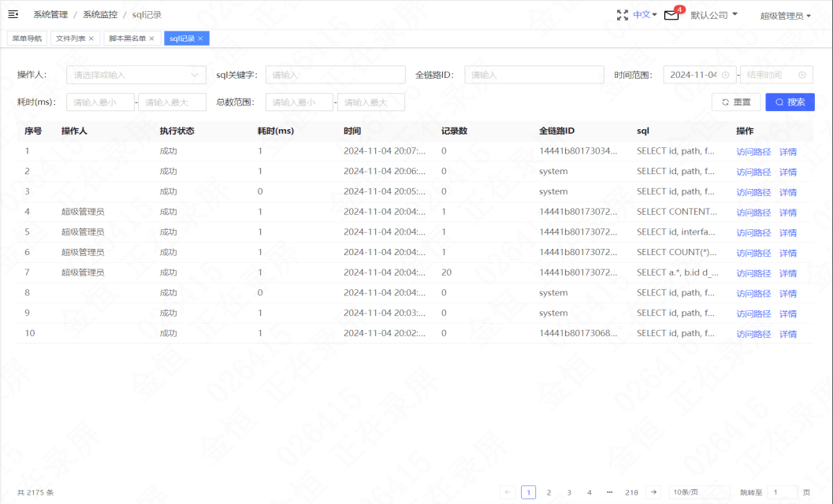
Task: Click 系统管理 in the breadcrumb
Action: 50,14
